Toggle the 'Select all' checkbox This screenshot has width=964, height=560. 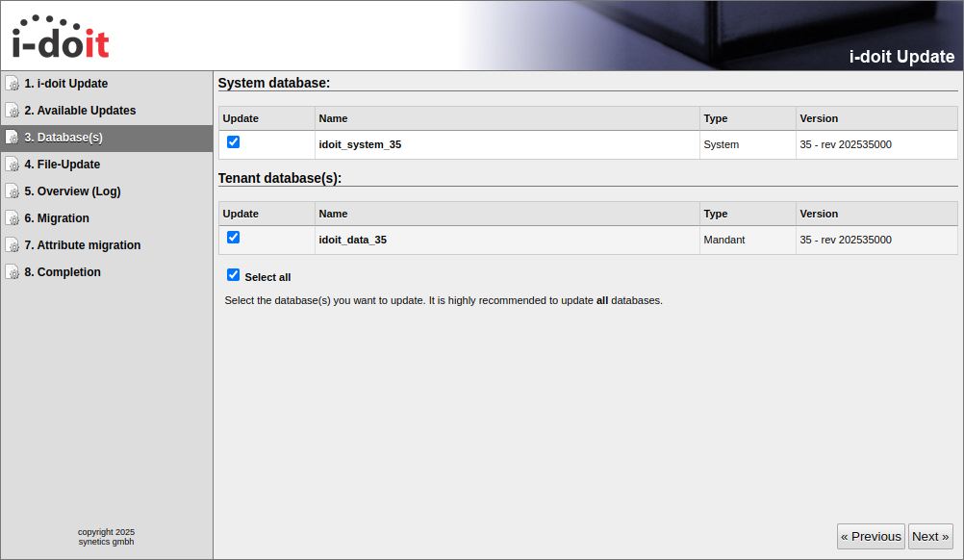coord(233,275)
